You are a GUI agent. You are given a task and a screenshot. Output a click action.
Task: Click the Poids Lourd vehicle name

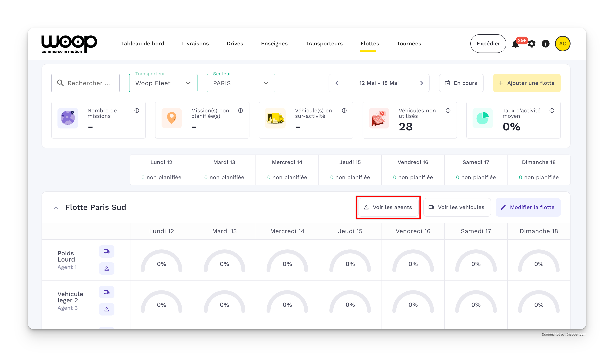[x=66, y=256]
